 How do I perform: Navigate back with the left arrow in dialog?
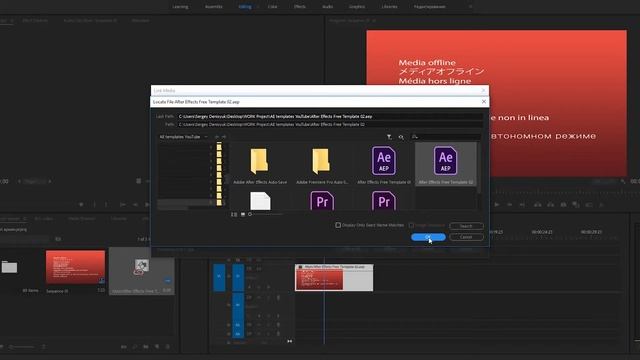[217, 137]
